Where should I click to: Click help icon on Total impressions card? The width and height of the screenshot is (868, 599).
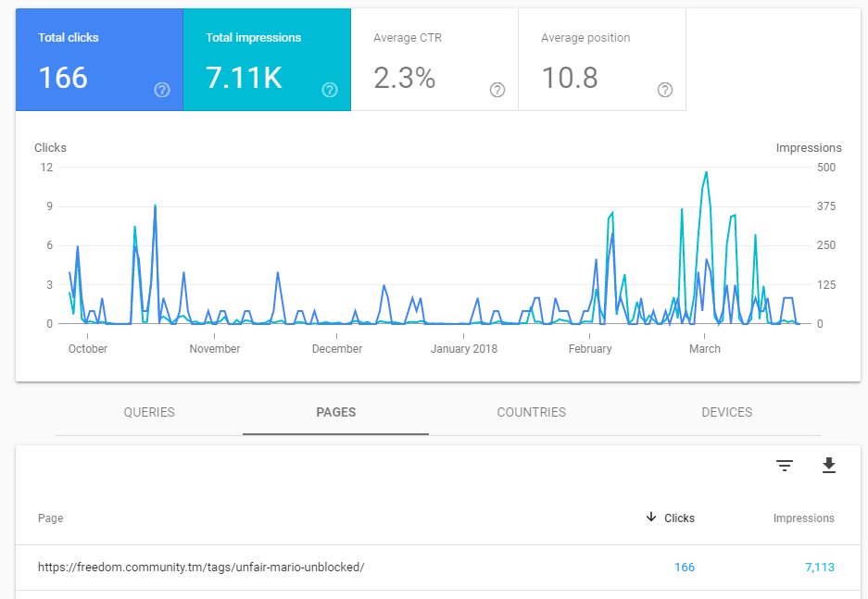(330, 90)
